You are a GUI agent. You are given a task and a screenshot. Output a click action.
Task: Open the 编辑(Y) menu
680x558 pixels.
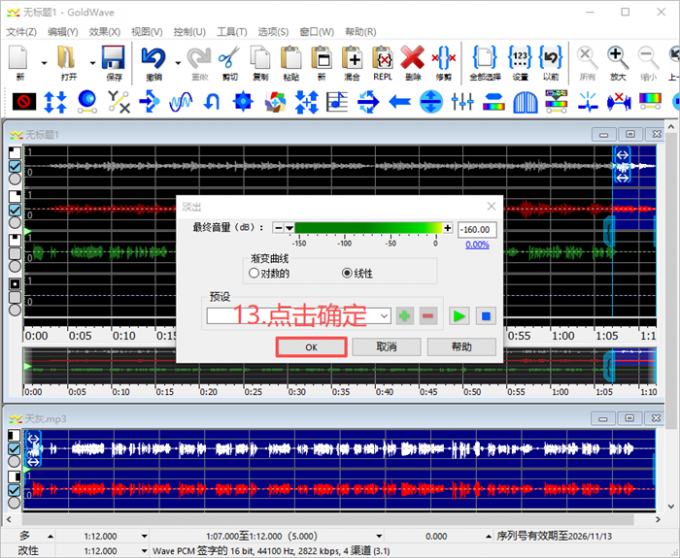pos(63,32)
